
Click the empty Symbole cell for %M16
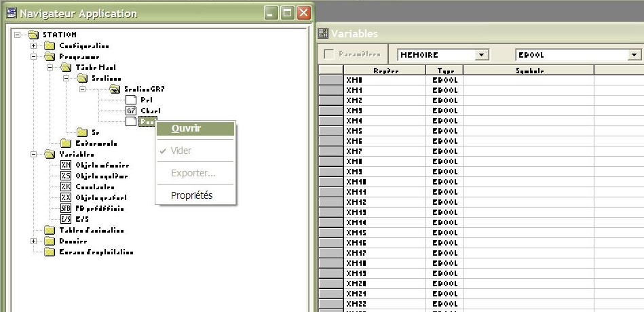[529, 243]
